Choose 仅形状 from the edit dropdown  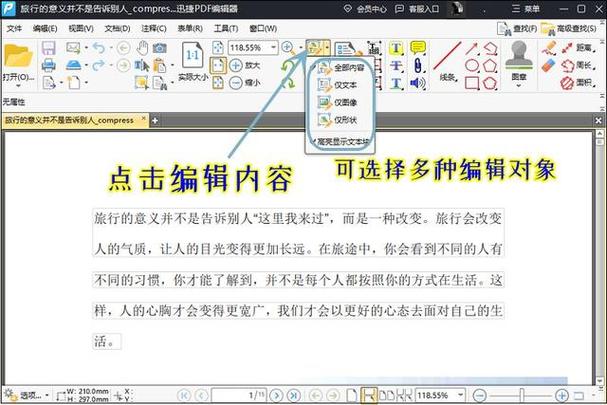pyautogui.click(x=337, y=120)
